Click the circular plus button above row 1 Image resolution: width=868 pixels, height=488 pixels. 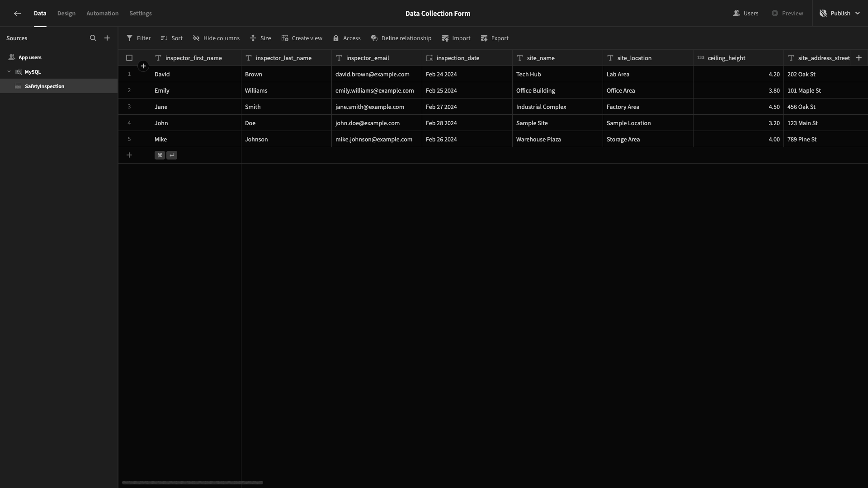click(143, 66)
